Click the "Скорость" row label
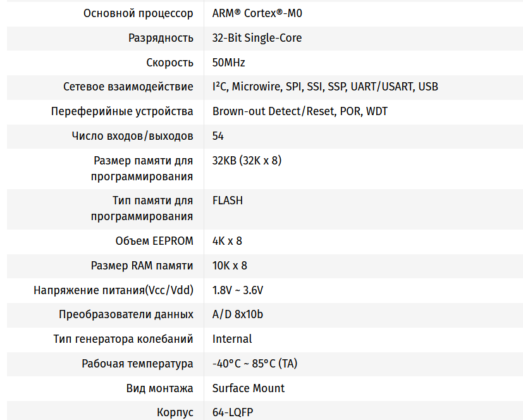 [169, 63]
